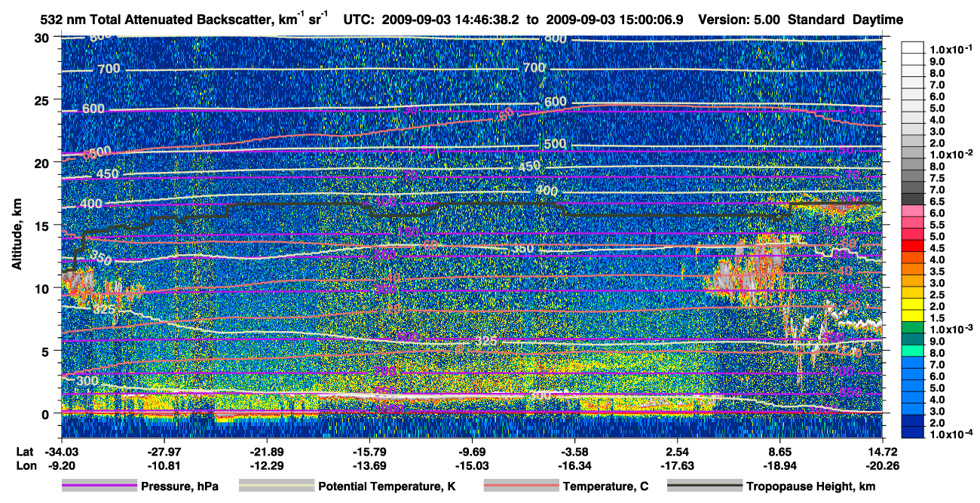The width and height of the screenshot is (980, 503).
Task: Click the latitude value '2.54'
Action: point(678,452)
